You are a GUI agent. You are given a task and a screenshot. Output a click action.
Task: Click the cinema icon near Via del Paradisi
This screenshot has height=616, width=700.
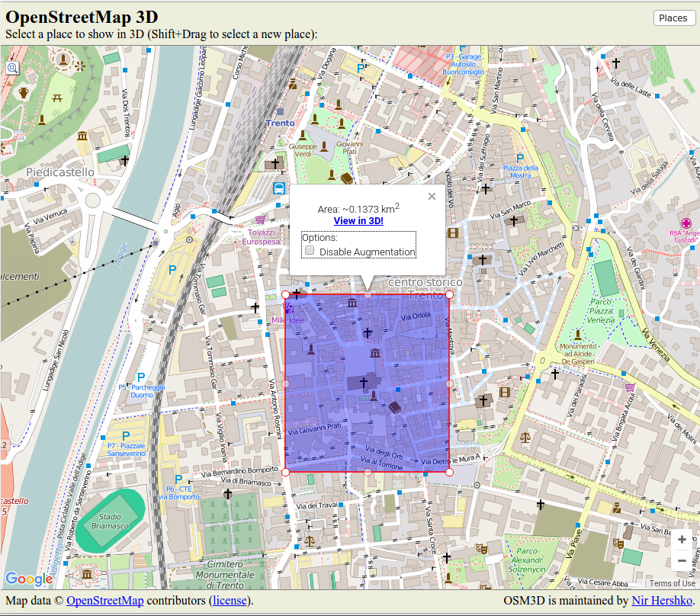tap(505, 392)
